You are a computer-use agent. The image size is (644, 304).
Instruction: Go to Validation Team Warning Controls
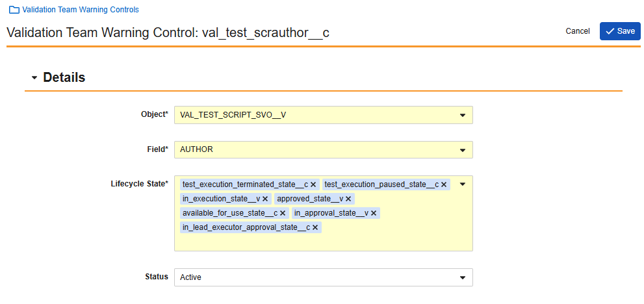[x=80, y=10]
